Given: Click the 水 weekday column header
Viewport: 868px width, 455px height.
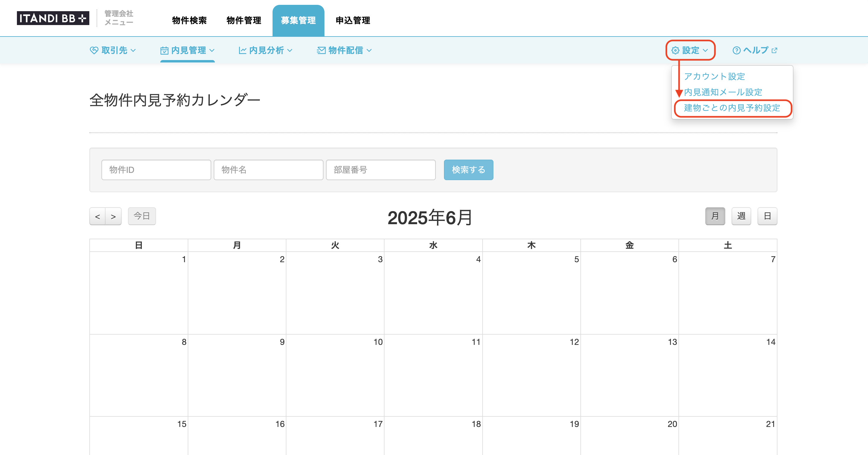Looking at the screenshot, I should point(433,245).
